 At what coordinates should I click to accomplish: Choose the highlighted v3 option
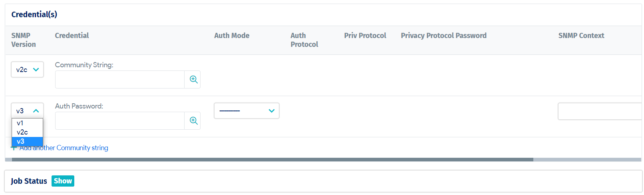[27, 141]
